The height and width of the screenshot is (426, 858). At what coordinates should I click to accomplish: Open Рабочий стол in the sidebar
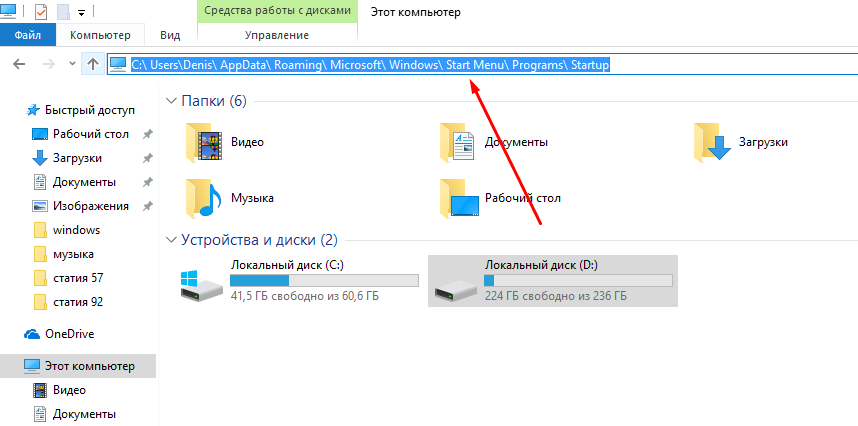point(91,134)
